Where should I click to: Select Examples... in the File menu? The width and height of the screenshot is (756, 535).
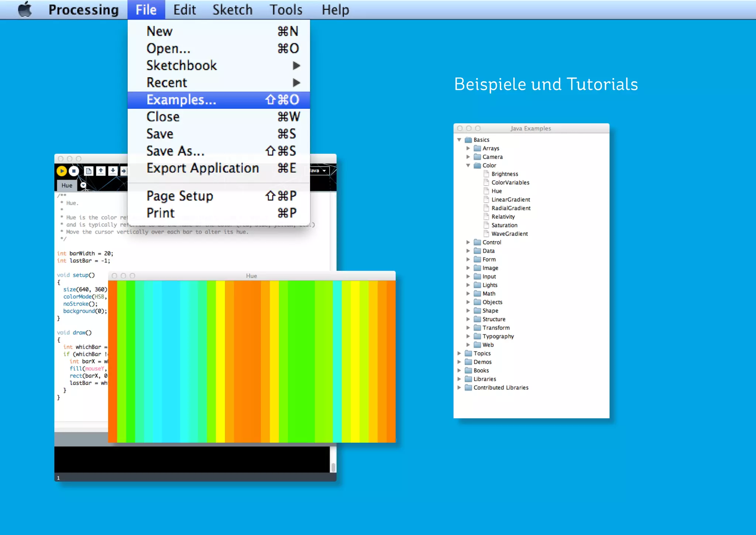pyautogui.click(x=219, y=100)
